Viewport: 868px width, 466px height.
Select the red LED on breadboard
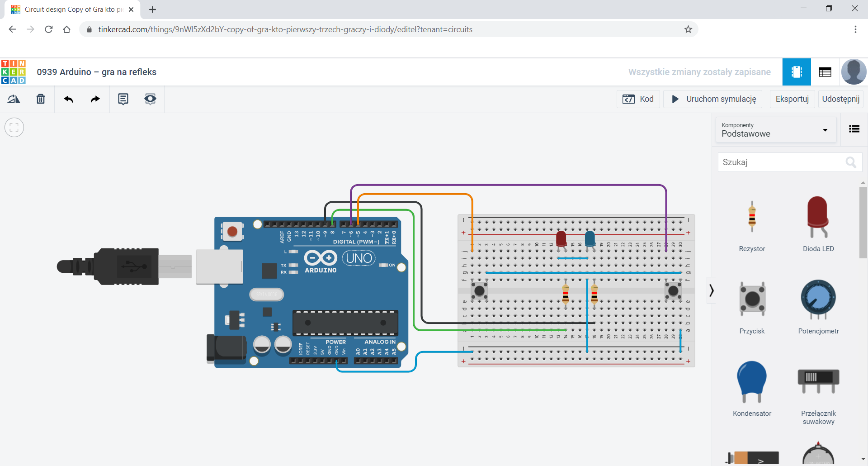tap(561, 240)
